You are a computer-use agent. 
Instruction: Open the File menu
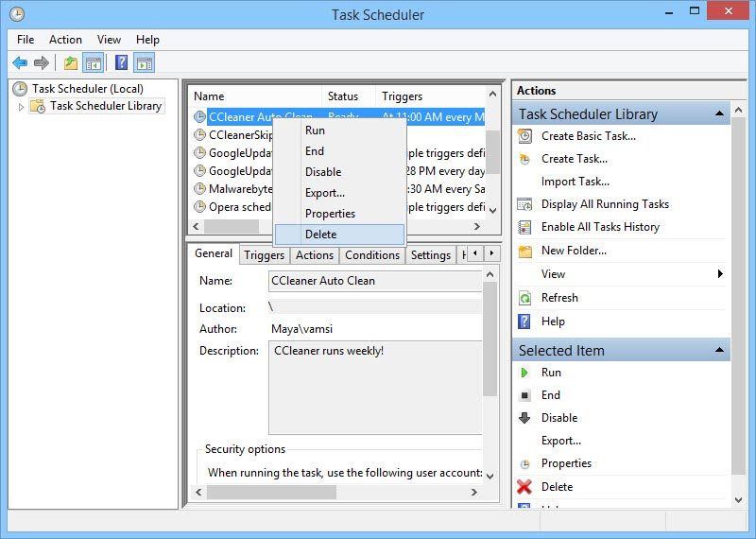pos(26,40)
